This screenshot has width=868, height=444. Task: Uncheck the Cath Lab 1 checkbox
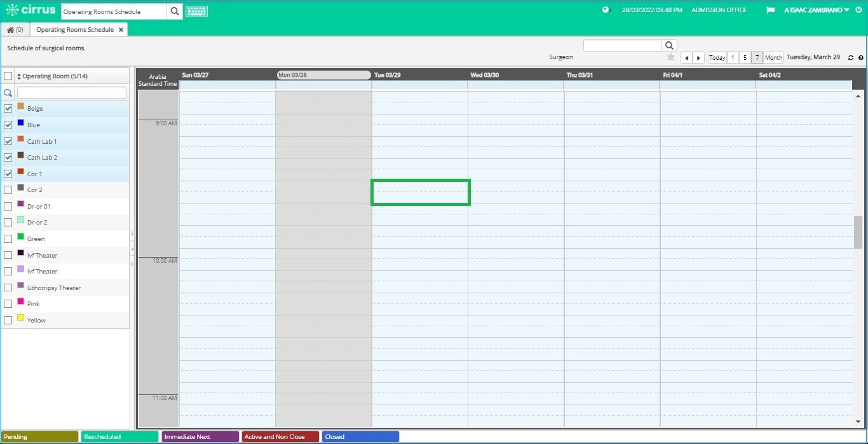coord(8,141)
